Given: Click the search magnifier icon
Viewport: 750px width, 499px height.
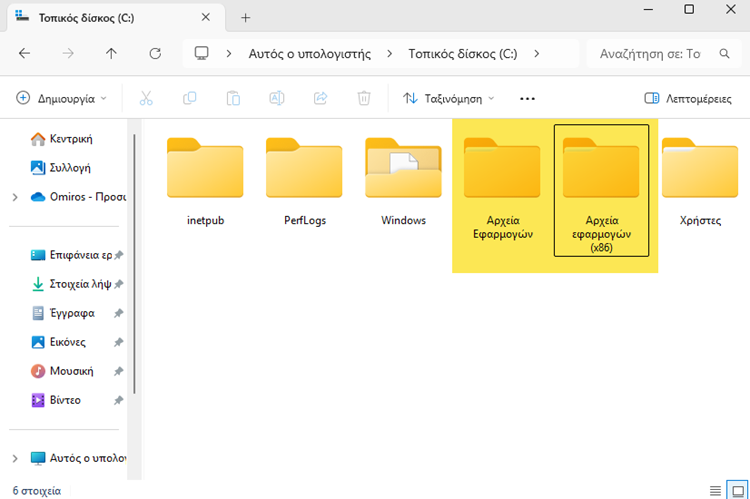Looking at the screenshot, I should [x=725, y=53].
